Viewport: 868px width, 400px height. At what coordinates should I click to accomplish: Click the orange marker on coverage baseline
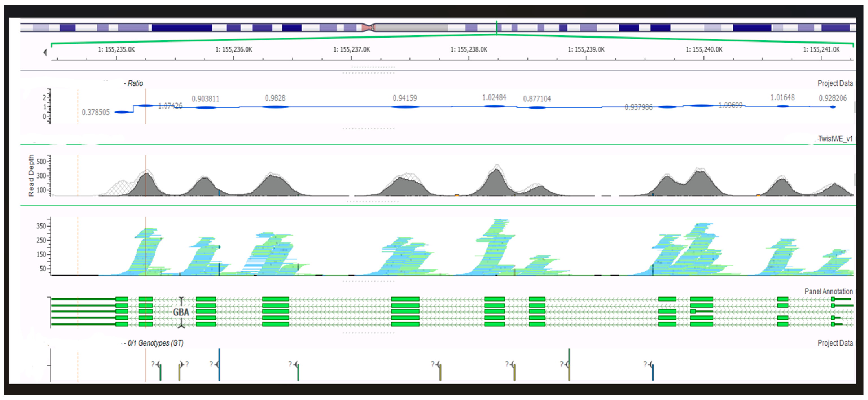(x=457, y=195)
